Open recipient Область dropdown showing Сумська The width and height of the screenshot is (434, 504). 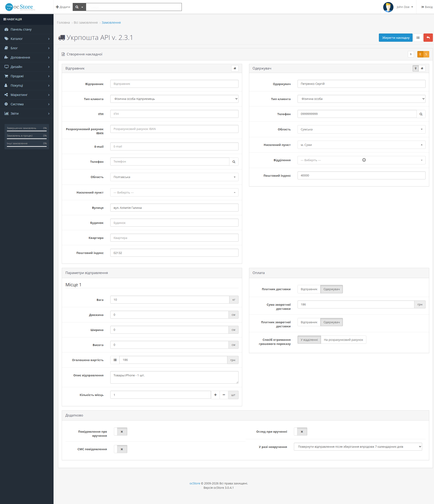(x=362, y=129)
